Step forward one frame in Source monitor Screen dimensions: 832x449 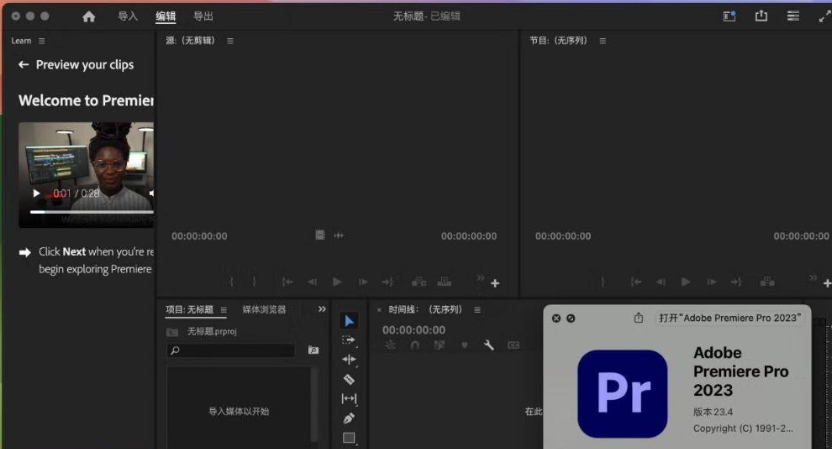pyautogui.click(x=363, y=282)
